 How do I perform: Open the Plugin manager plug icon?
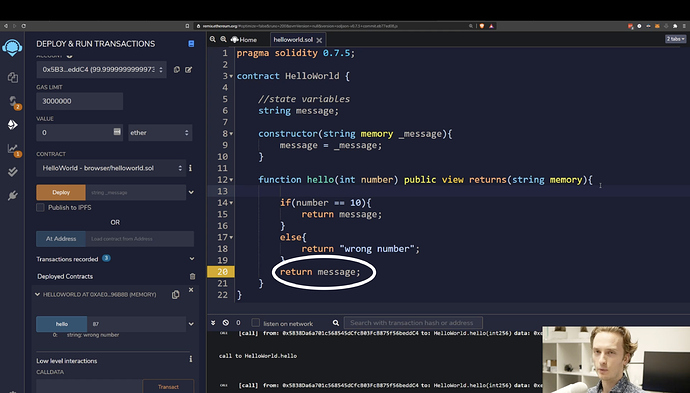pyautogui.click(x=12, y=195)
